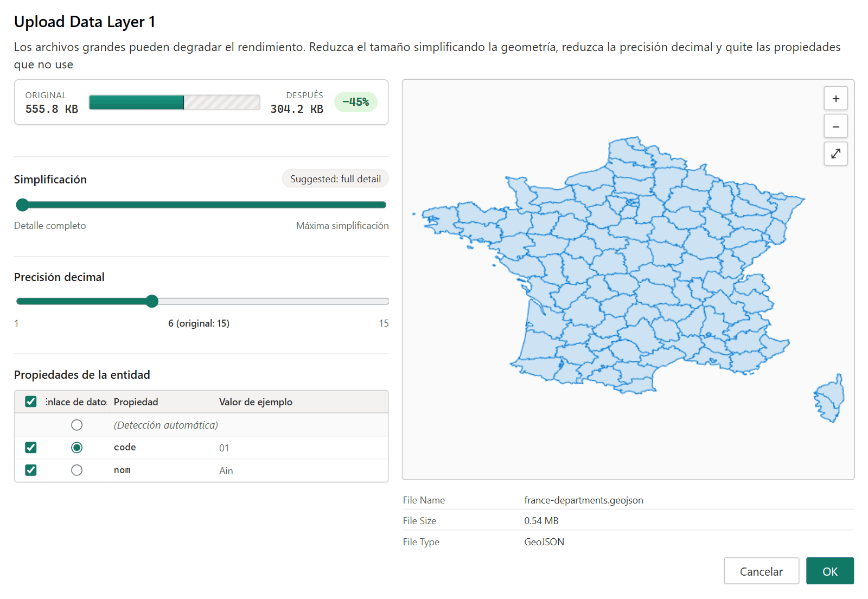Viewport: 868px width, 599px height.
Task: Click the Simplificación slider handle
Action: tap(22, 205)
